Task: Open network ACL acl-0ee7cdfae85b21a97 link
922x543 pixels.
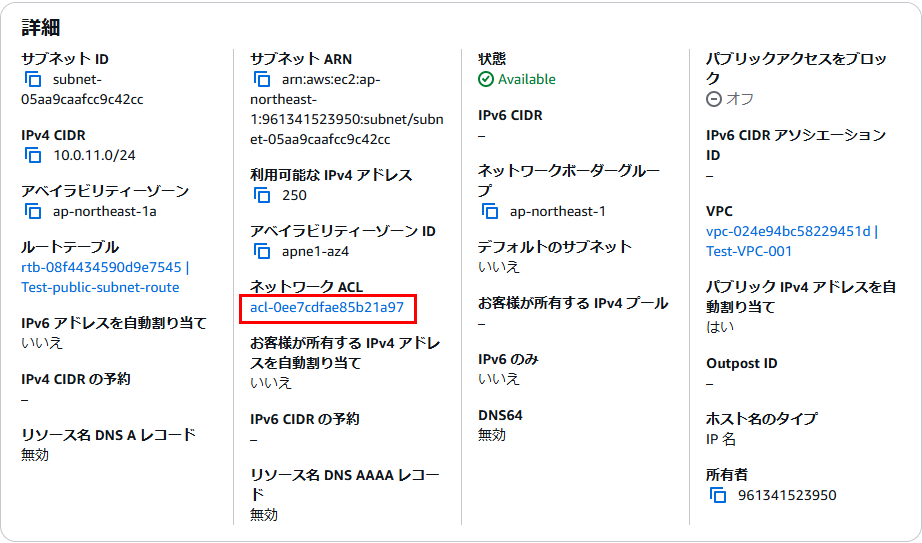Action: pos(327,307)
